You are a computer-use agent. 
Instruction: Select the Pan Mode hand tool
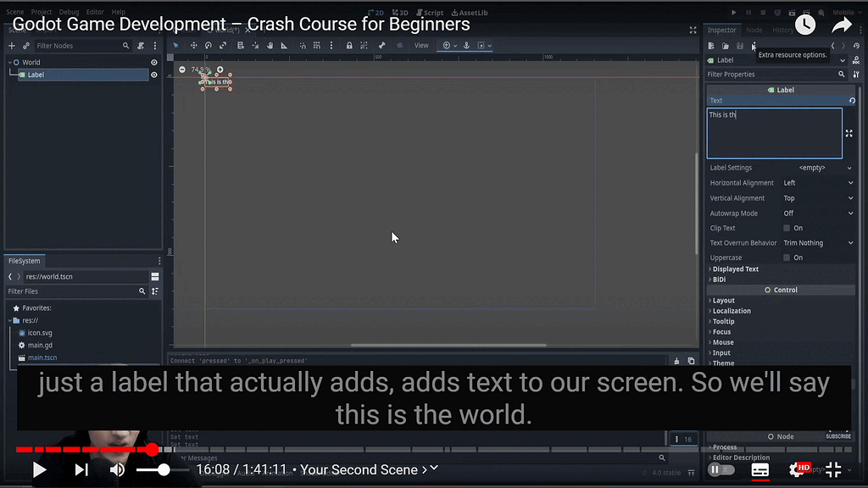click(270, 46)
